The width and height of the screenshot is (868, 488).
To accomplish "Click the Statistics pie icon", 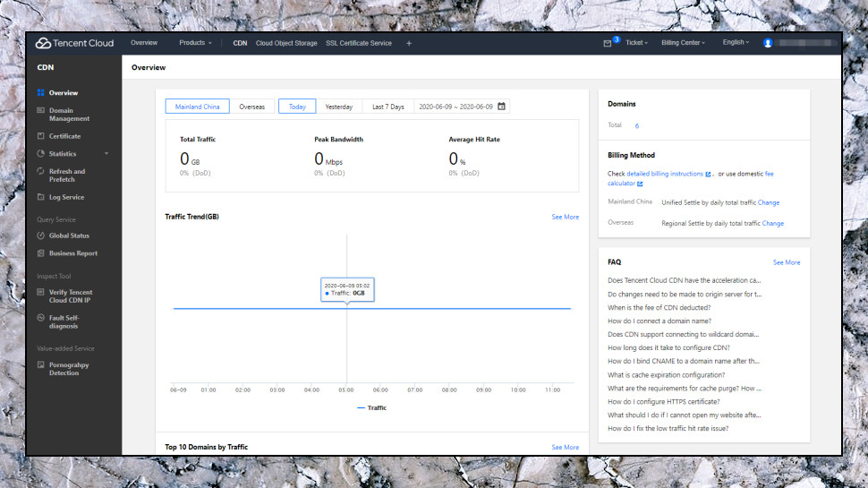I will (40, 153).
